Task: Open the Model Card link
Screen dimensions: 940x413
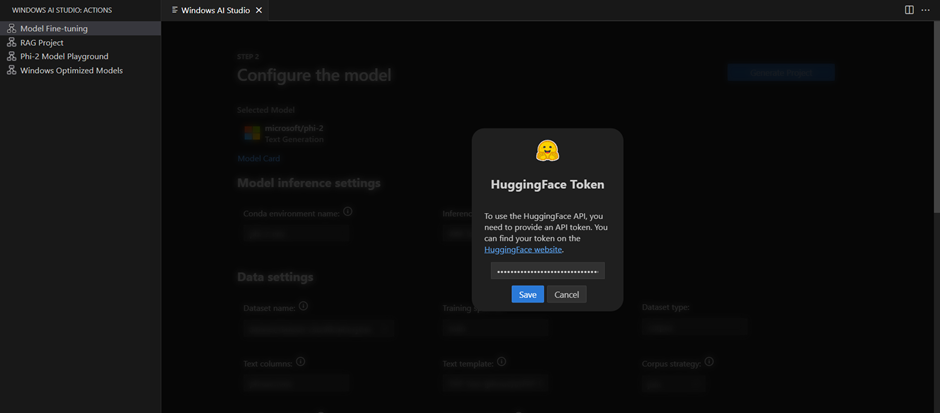Action: pyautogui.click(x=258, y=159)
